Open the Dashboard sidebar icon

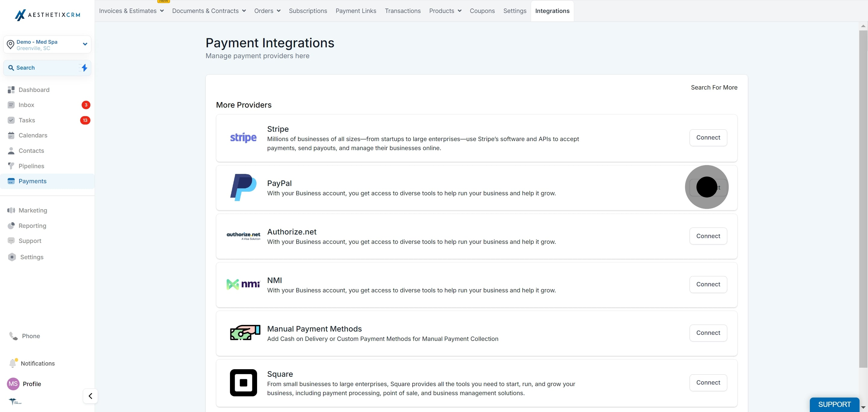(11, 90)
